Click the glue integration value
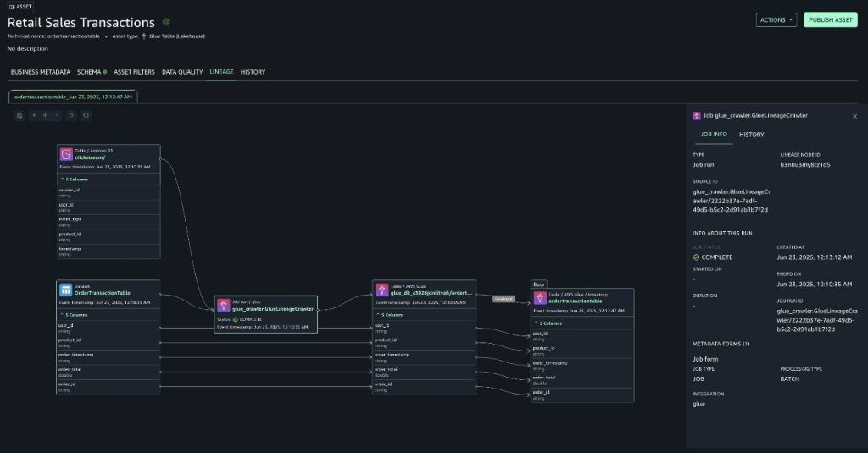The width and height of the screenshot is (868, 453). [x=699, y=404]
